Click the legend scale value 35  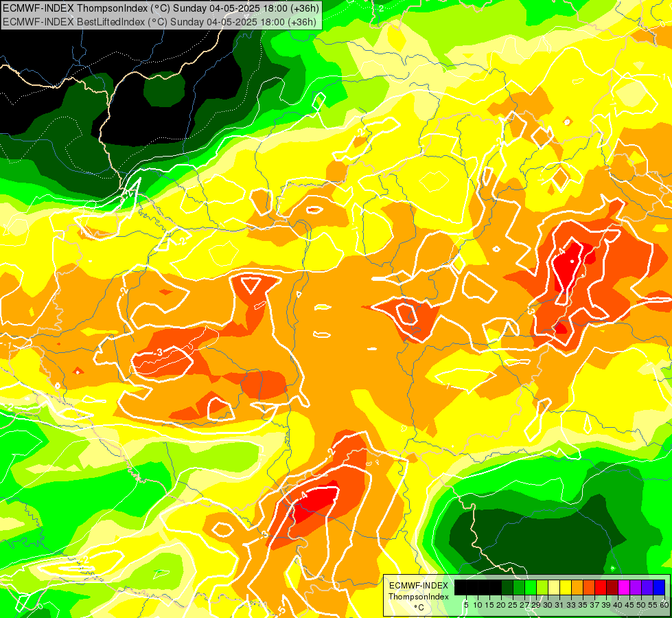[583, 605]
